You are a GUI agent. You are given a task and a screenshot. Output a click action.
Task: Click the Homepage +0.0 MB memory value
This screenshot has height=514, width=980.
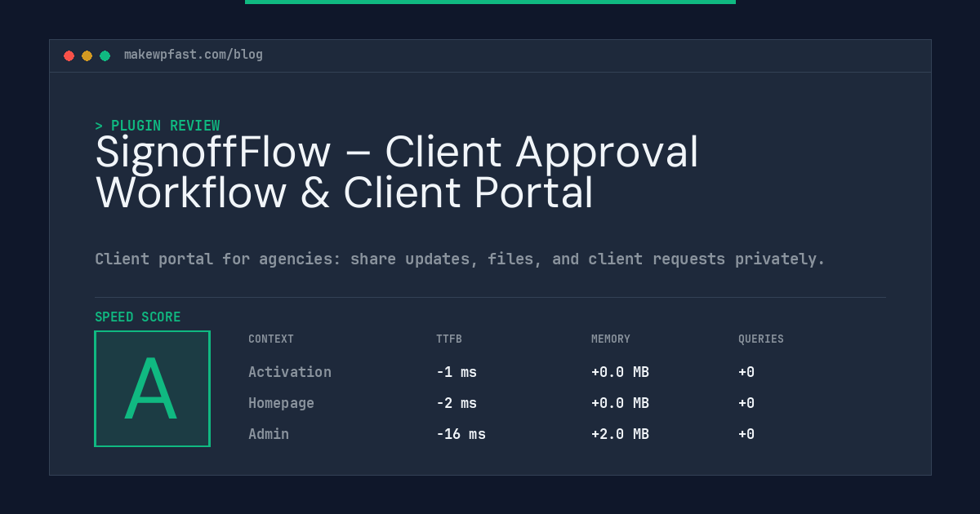click(x=620, y=403)
